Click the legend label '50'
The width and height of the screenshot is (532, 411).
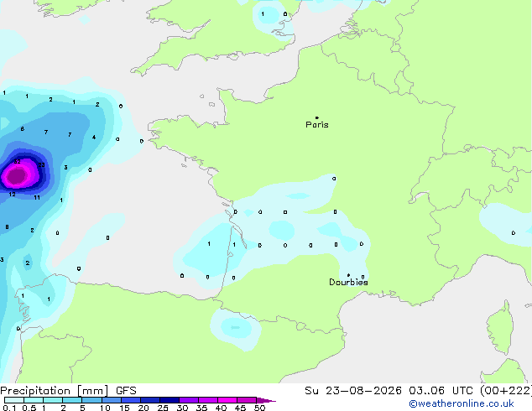(260, 408)
